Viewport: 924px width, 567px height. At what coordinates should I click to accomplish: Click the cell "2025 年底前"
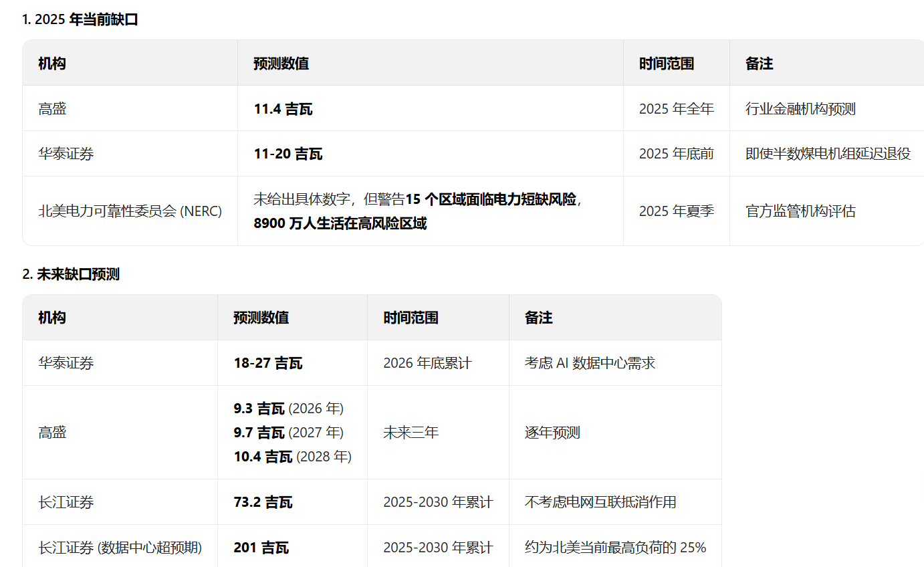point(677,154)
